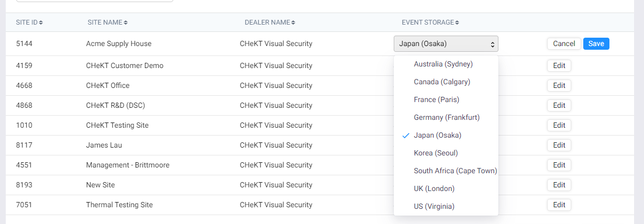Open the Japan (Osaka) event storage dropdown
The height and width of the screenshot is (224, 644).
point(446,44)
